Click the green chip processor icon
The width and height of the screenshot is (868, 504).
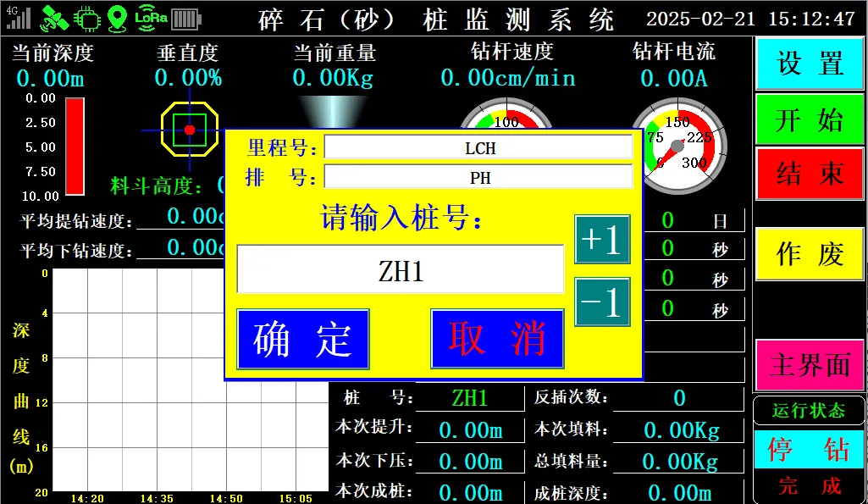point(85,17)
